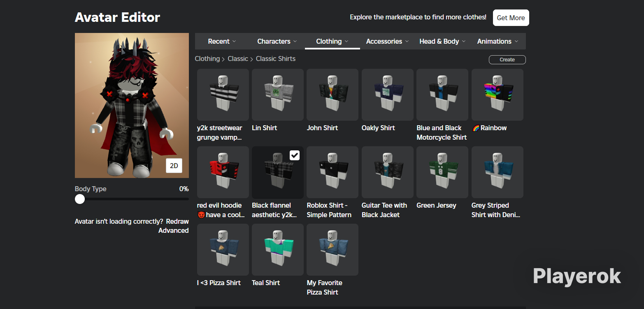Viewport: 644px width, 309px height.
Task: Open the Teal Shirt name link
Action: 266,283
